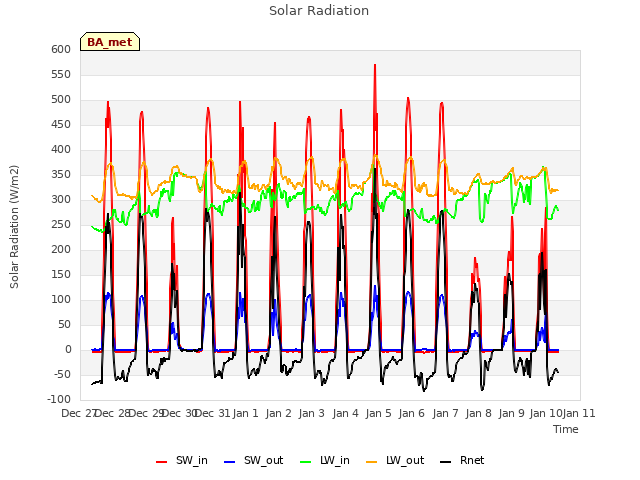Click the Jan 6 x-axis date label
This screenshot has width=640, height=480.
pos(412,413)
